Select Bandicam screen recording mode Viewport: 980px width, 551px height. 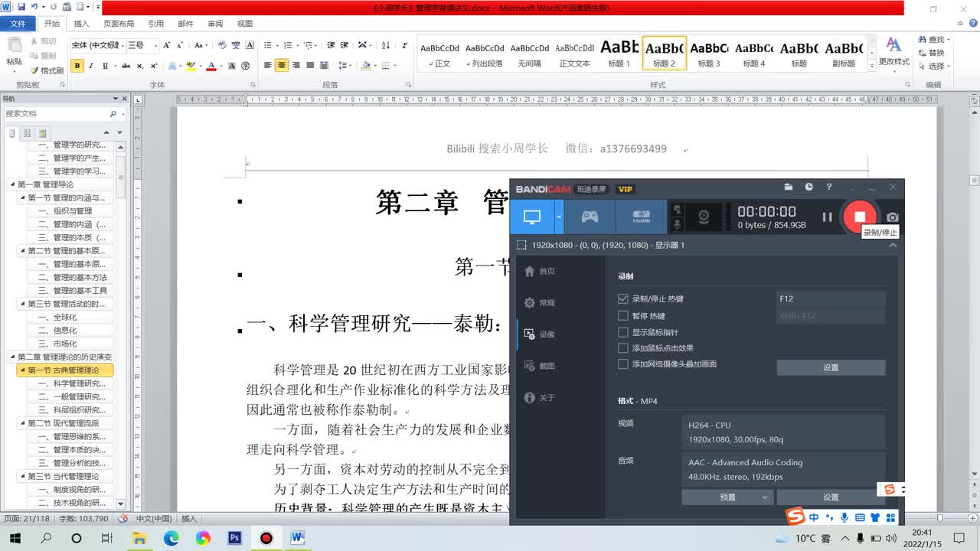532,217
